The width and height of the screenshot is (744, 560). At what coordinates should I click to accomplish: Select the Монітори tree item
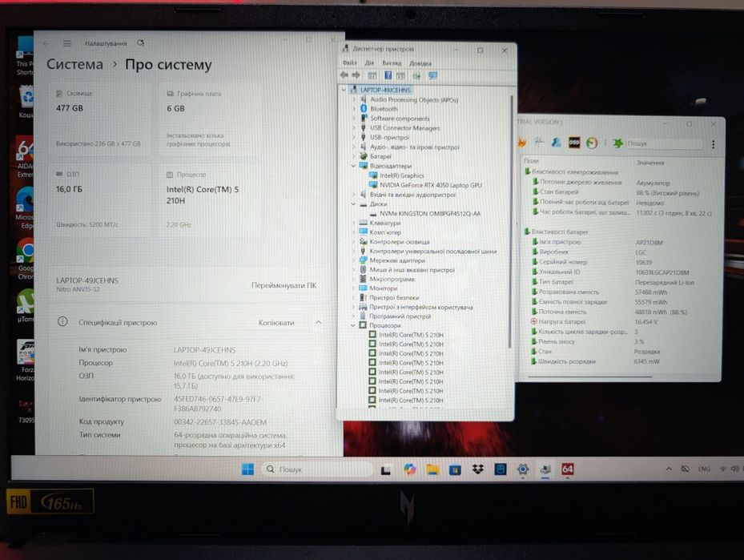point(384,288)
